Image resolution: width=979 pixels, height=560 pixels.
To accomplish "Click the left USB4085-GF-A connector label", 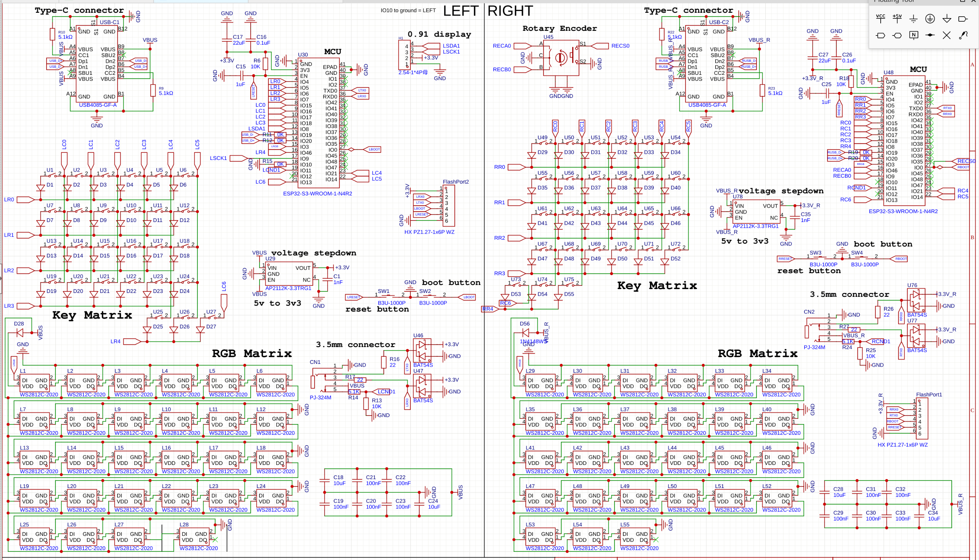I will pos(98,105).
